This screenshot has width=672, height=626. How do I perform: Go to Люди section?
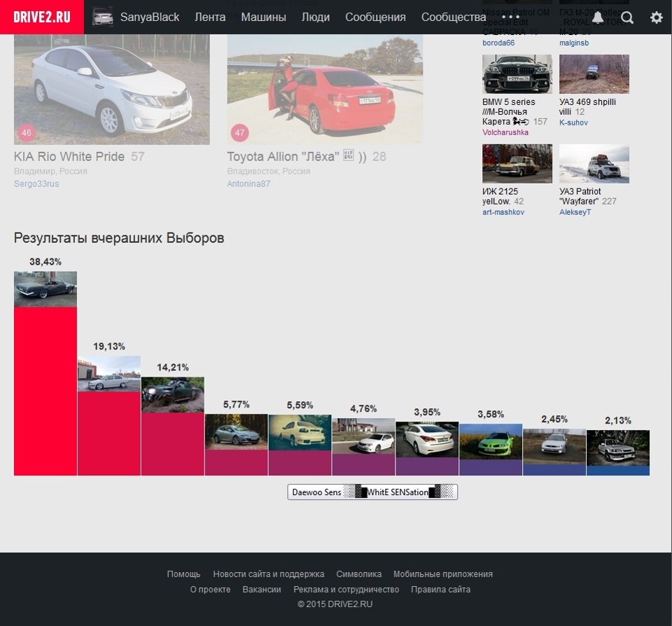tap(316, 17)
